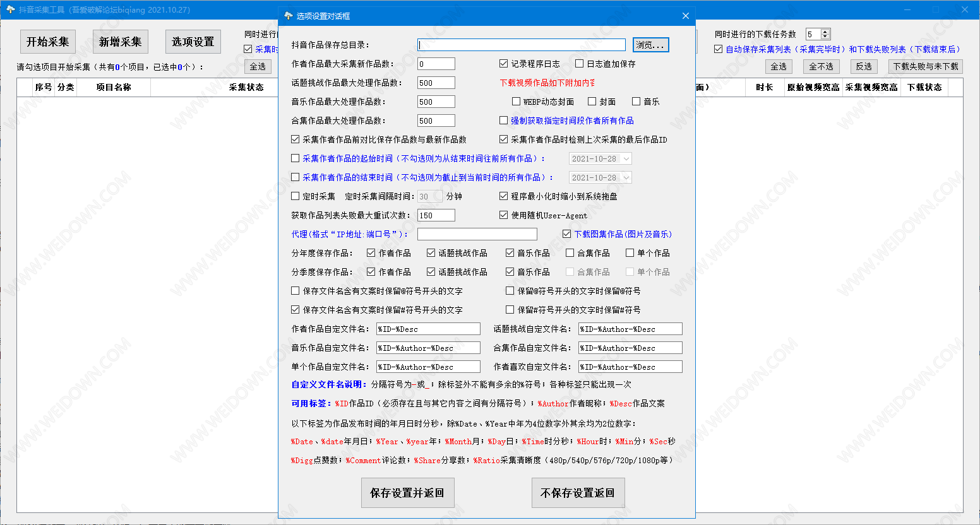Toggle 分季度保存 话题挑战作品 checkbox

tap(431, 272)
